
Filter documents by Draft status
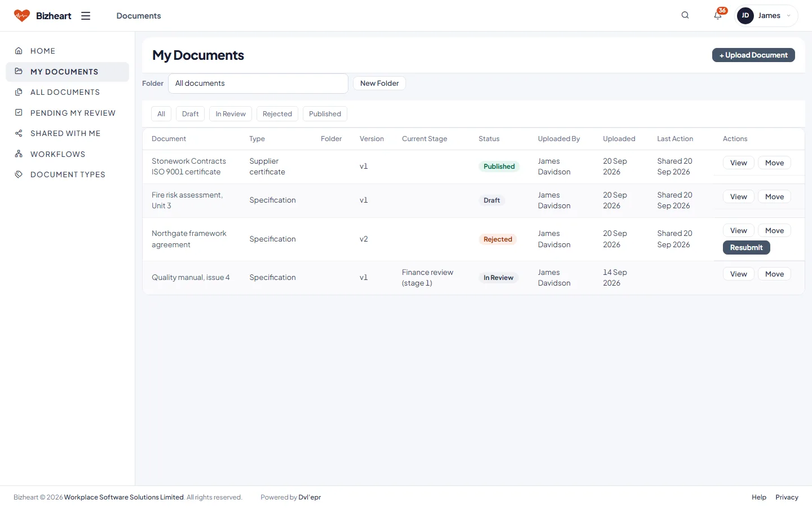point(191,114)
